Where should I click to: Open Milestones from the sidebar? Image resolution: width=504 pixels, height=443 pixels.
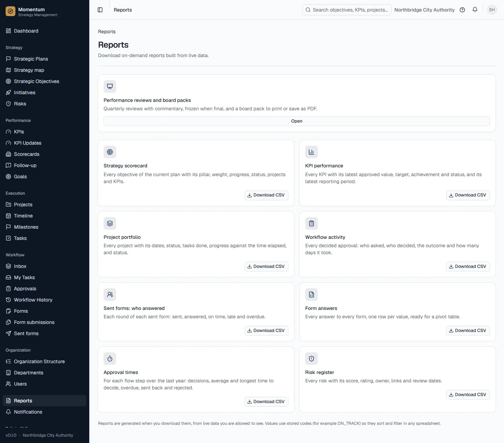tap(44, 227)
